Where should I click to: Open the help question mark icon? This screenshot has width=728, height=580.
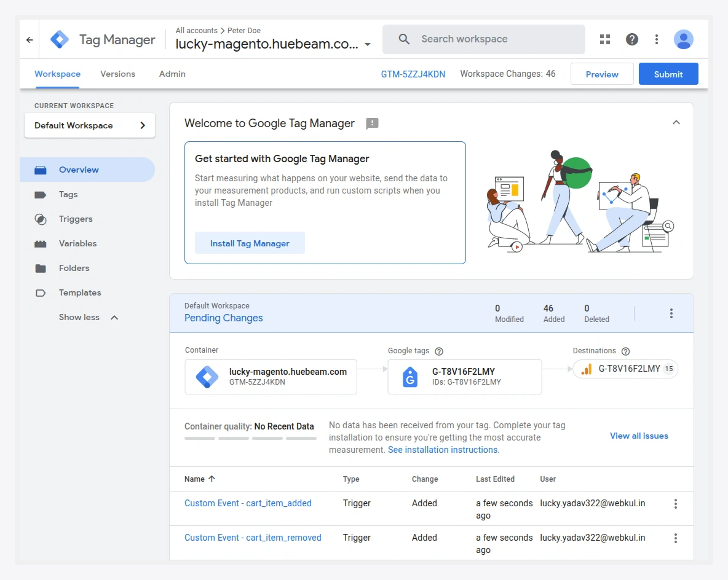[631, 39]
